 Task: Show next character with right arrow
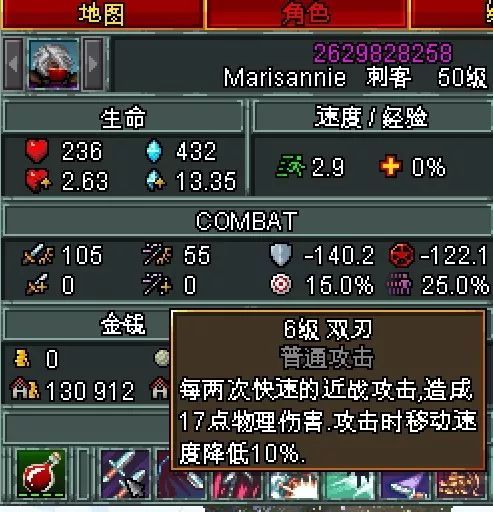(x=93, y=64)
